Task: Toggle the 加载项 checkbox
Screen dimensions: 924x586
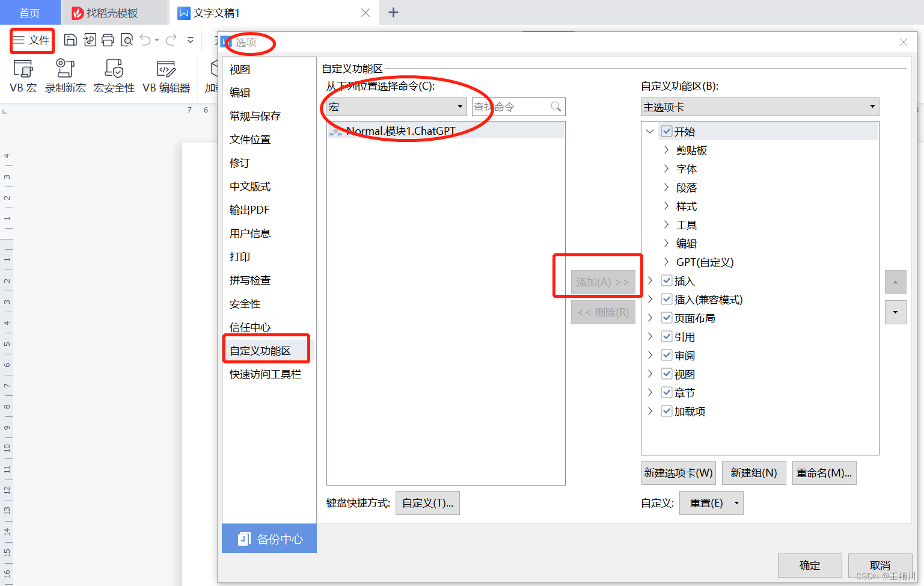Action: 666,411
